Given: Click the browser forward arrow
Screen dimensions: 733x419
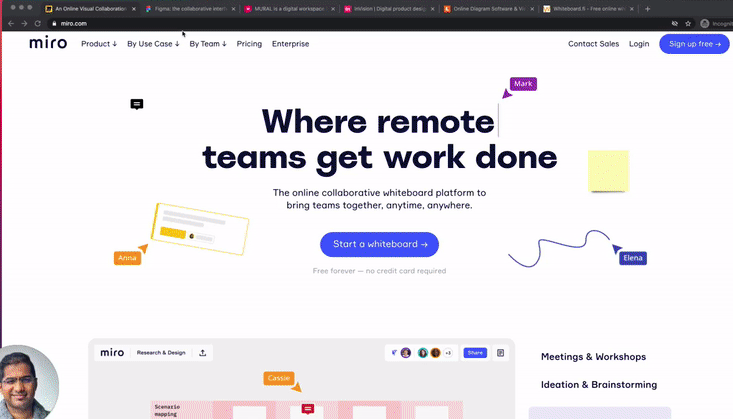Looking at the screenshot, I should coord(24,23).
